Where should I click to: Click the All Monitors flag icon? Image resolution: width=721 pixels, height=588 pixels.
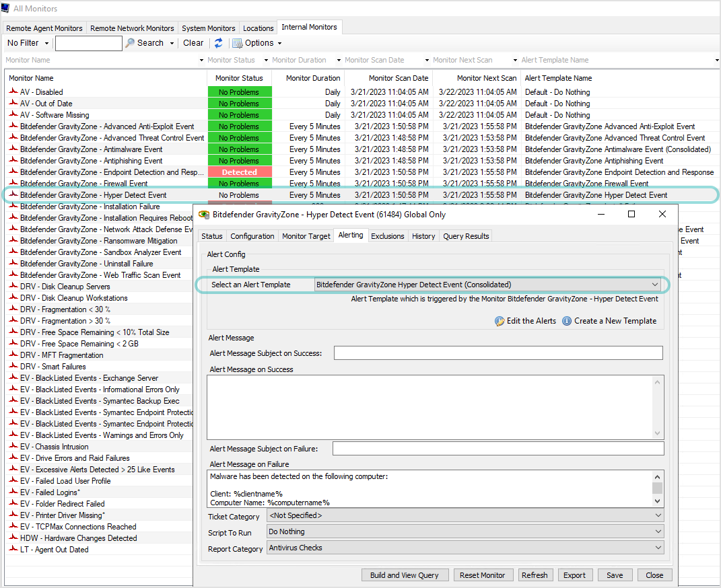tap(6, 9)
